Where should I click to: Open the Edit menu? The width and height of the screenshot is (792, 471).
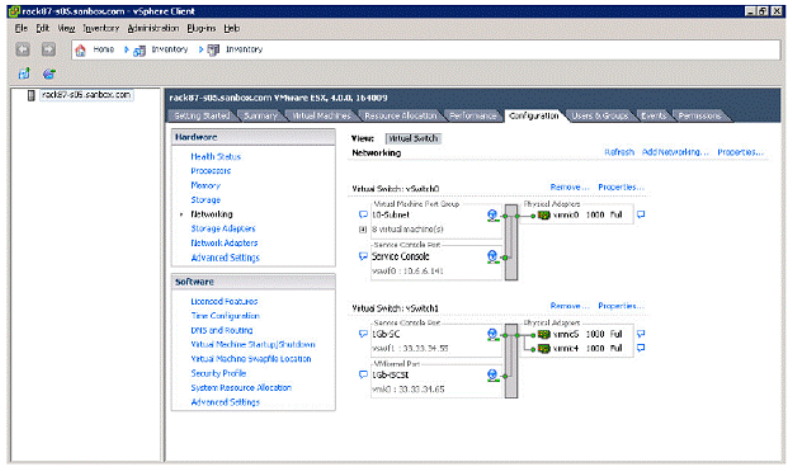pyautogui.click(x=42, y=28)
